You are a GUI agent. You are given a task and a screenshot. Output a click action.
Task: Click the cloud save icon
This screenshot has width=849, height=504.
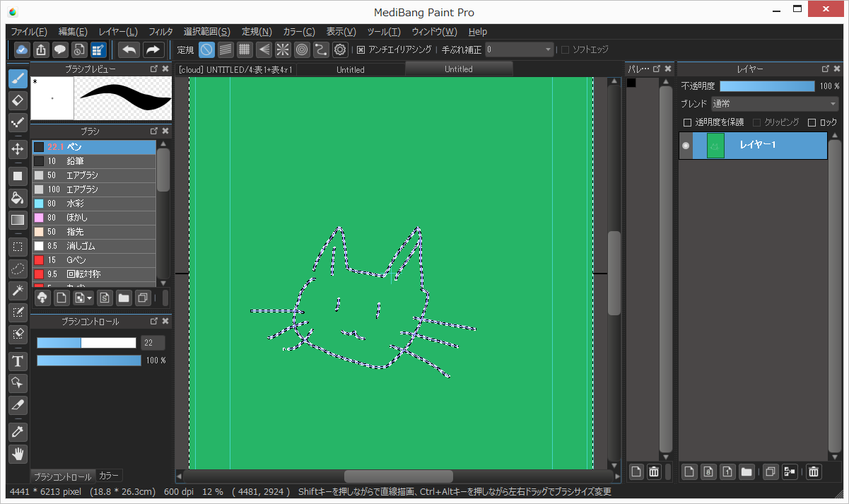pyautogui.click(x=22, y=49)
